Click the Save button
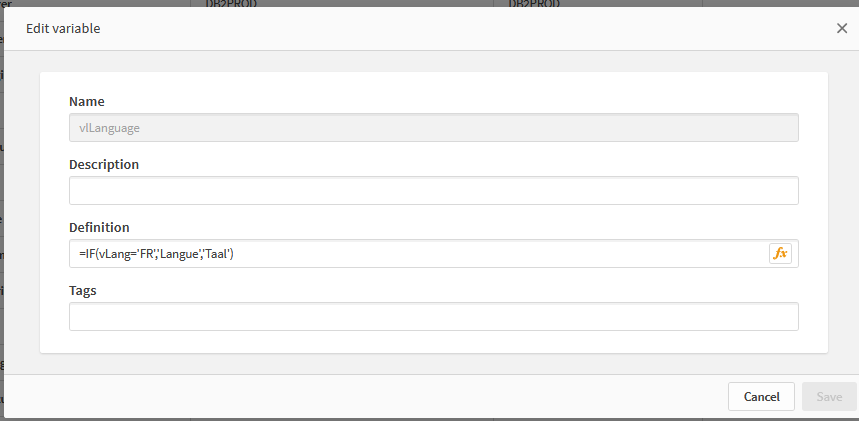 point(829,397)
